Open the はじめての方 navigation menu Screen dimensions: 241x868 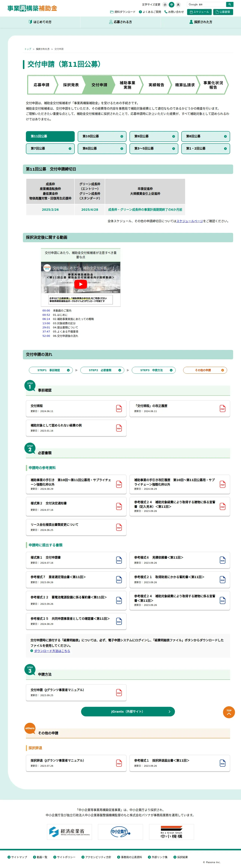[x=40, y=22]
